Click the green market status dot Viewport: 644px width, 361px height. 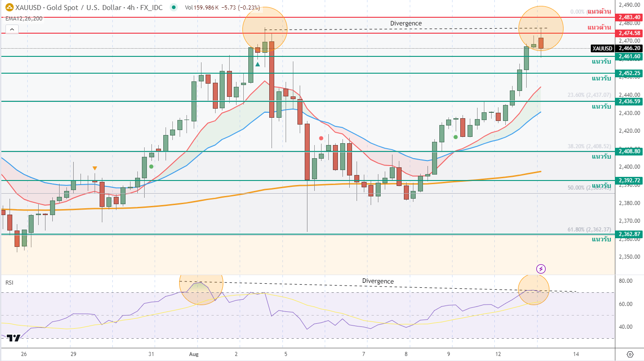click(173, 7)
